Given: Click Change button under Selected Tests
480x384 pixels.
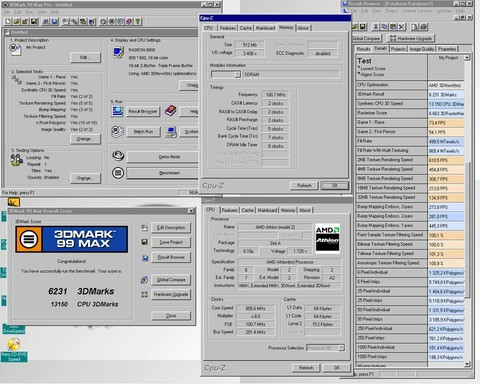Looking at the screenshot, I should (x=85, y=139).
